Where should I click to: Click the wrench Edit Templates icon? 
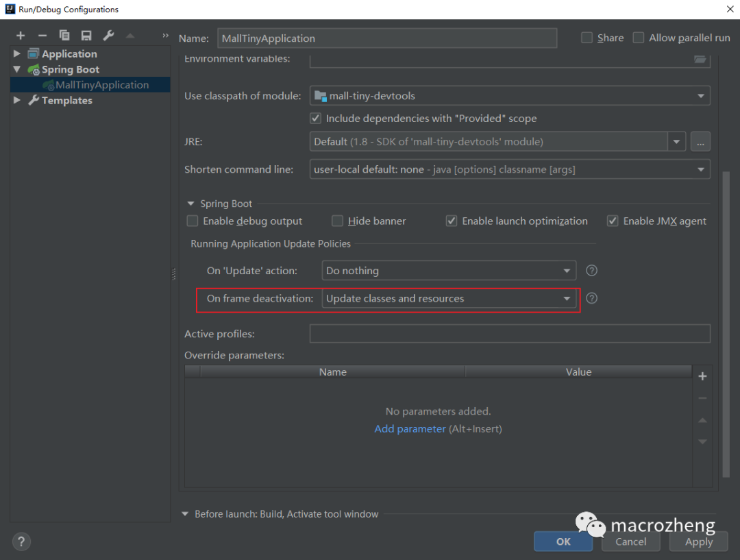point(108,36)
